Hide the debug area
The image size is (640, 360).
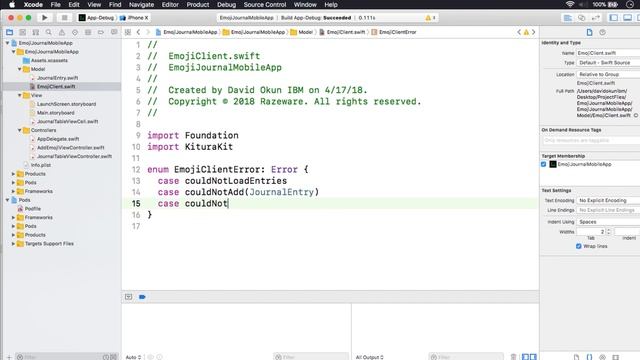tap(129, 297)
